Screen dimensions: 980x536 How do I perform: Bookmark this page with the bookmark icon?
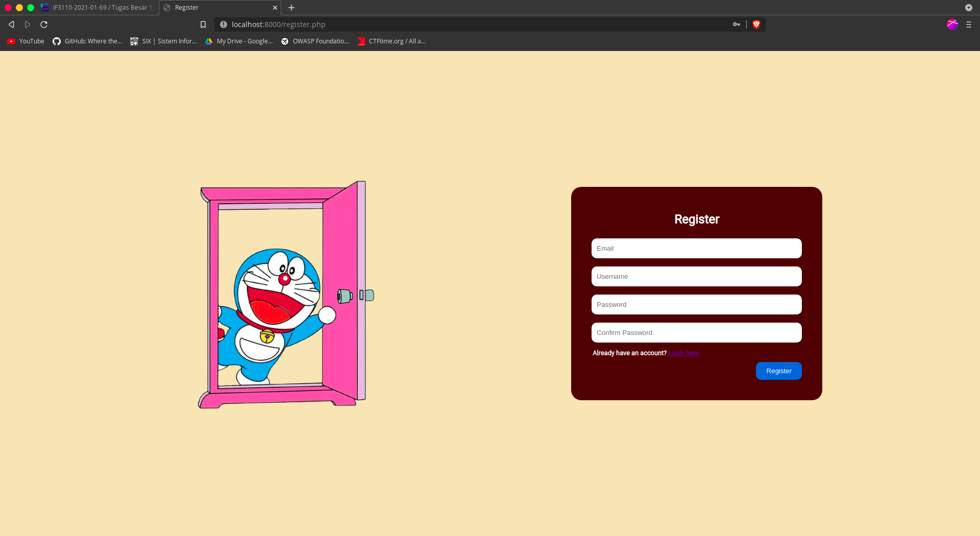coord(203,25)
